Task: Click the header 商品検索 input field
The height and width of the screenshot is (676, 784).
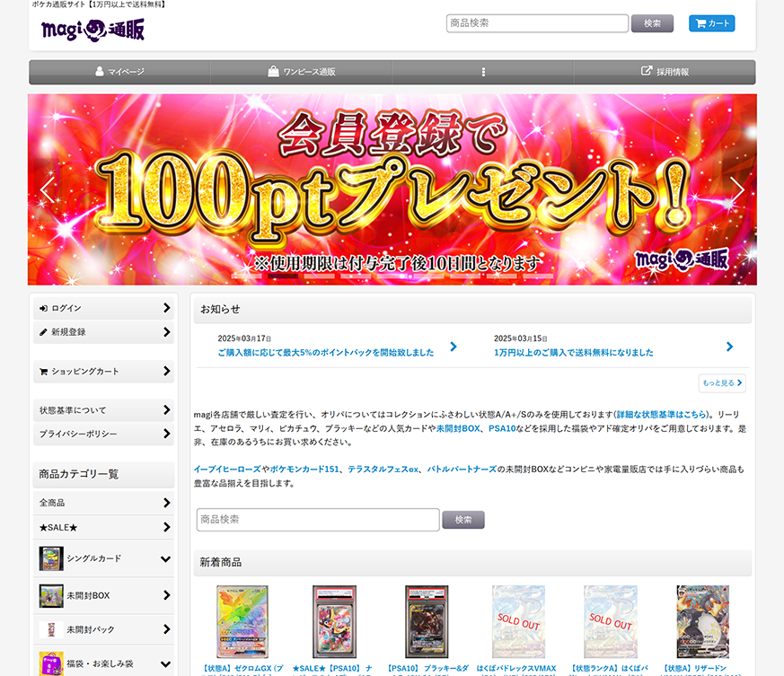Action: [537, 23]
